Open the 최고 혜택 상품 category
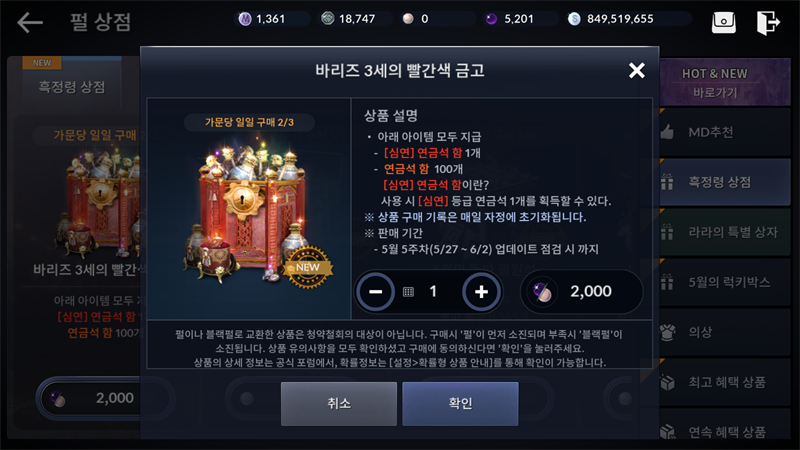 tap(725, 382)
